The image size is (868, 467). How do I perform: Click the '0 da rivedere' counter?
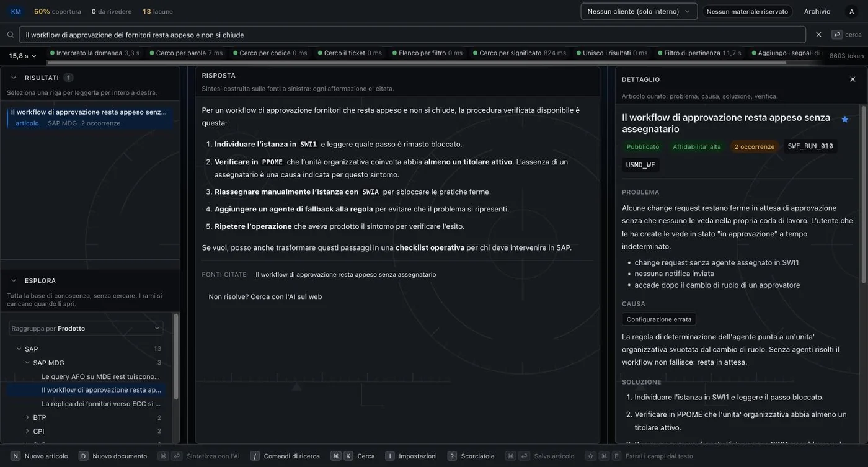click(x=112, y=11)
